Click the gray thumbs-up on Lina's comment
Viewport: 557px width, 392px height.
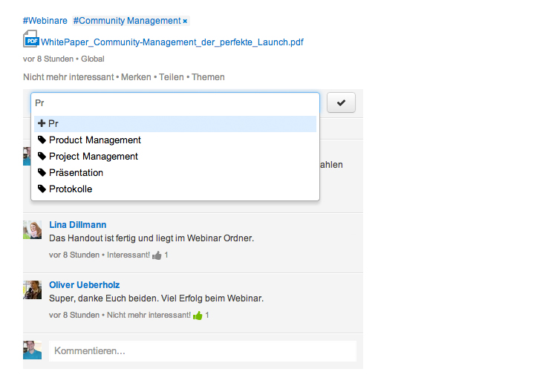[x=157, y=255]
